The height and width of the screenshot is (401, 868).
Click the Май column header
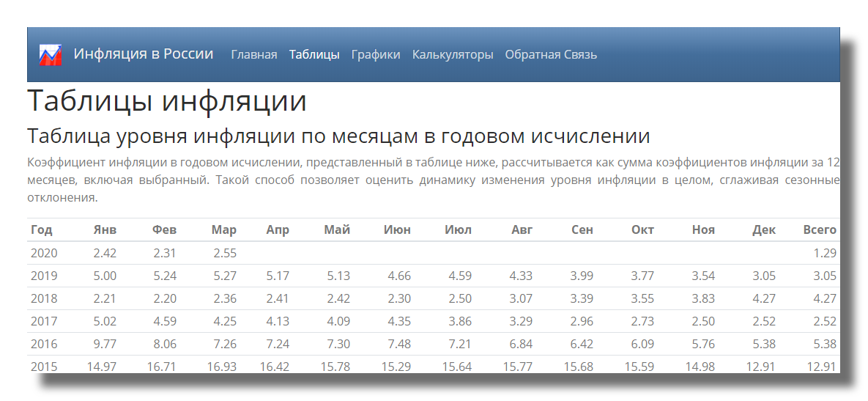[x=337, y=230]
